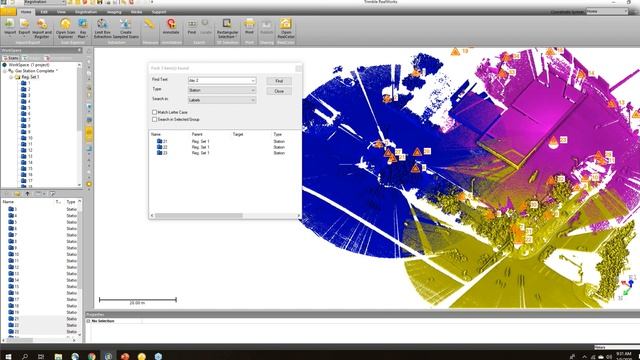This screenshot has width=640, height=360.
Task: Click Windows Start button
Action: point(8,356)
